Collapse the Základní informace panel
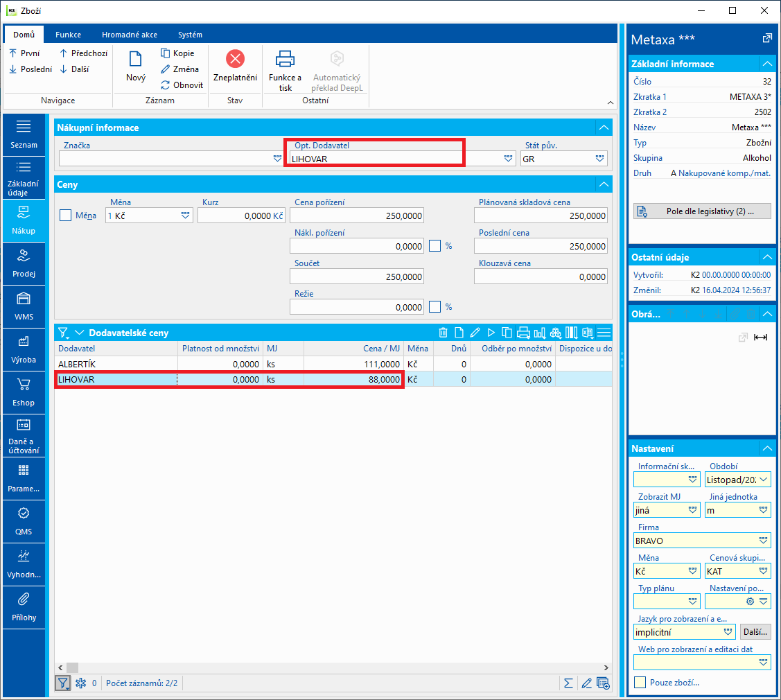Viewport: 781px width, 700px height. pos(767,64)
